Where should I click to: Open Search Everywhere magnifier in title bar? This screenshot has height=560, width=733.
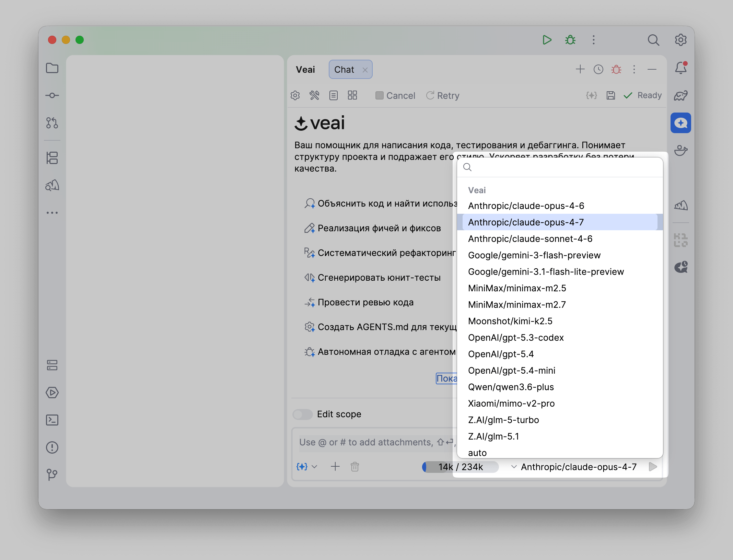[653, 40]
